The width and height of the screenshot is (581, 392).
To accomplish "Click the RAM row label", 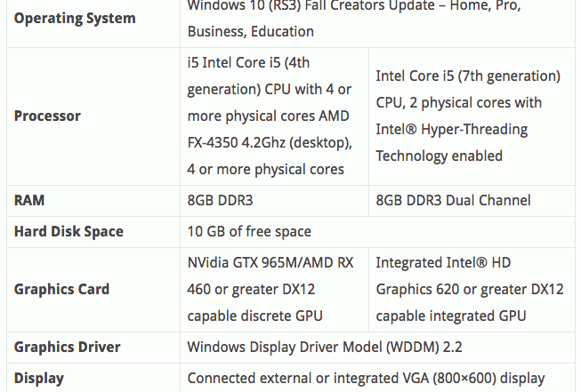I will 29,200.
